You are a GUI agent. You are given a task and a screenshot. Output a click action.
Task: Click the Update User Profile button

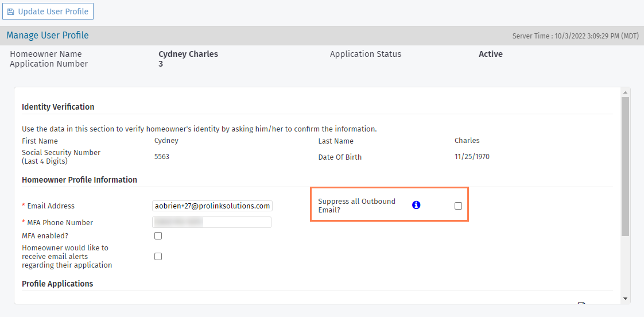pos(48,11)
